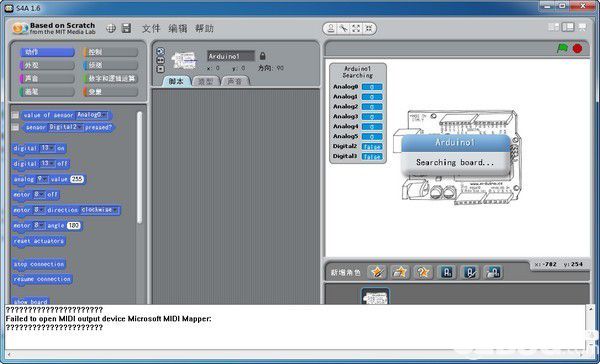Click the stop connection block

pyautogui.click(x=39, y=264)
